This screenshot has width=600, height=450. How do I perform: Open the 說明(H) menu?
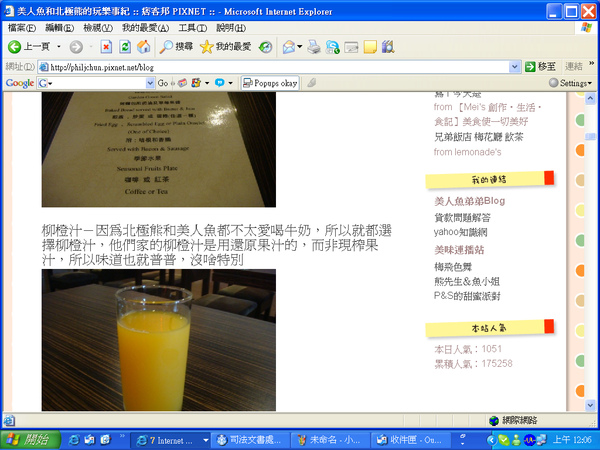coord(231,28)
